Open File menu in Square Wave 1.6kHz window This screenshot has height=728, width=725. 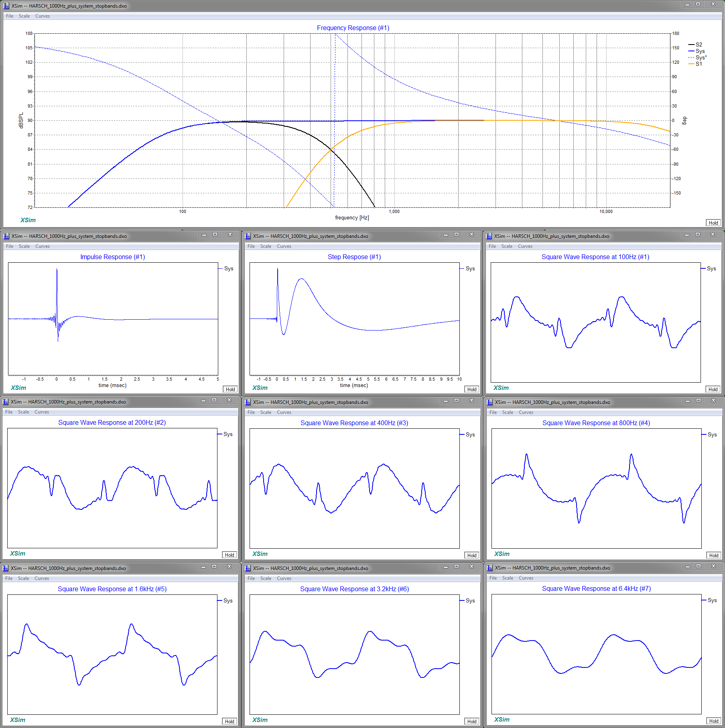click(x=9, y=578)
